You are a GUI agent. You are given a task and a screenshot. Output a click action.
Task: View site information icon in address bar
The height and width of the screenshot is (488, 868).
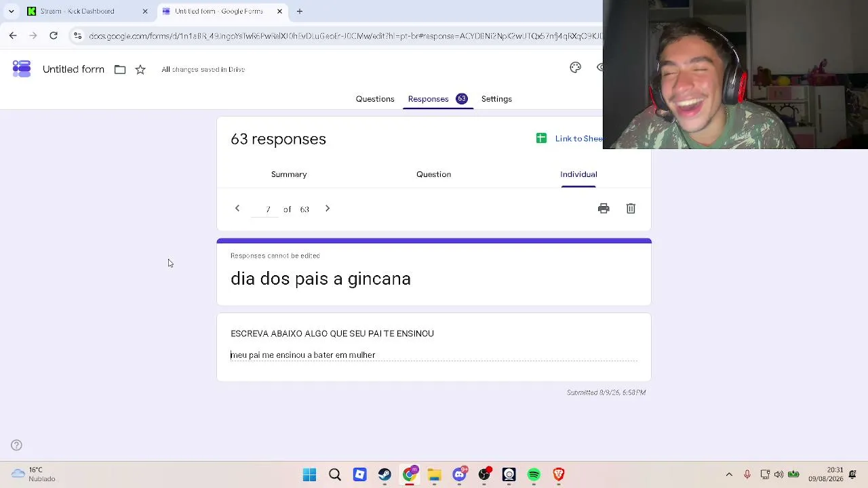pos(77,35)
